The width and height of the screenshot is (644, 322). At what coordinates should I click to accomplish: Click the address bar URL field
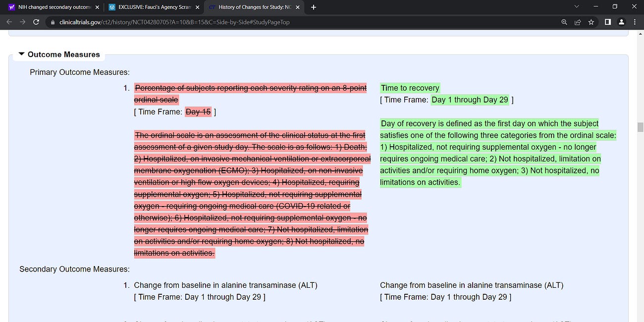[x=198, y=22]
